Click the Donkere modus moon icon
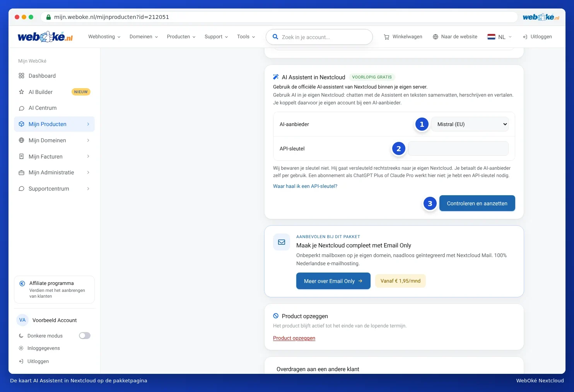This screenshot has width=574, height=392. click(x=21, y=336)
